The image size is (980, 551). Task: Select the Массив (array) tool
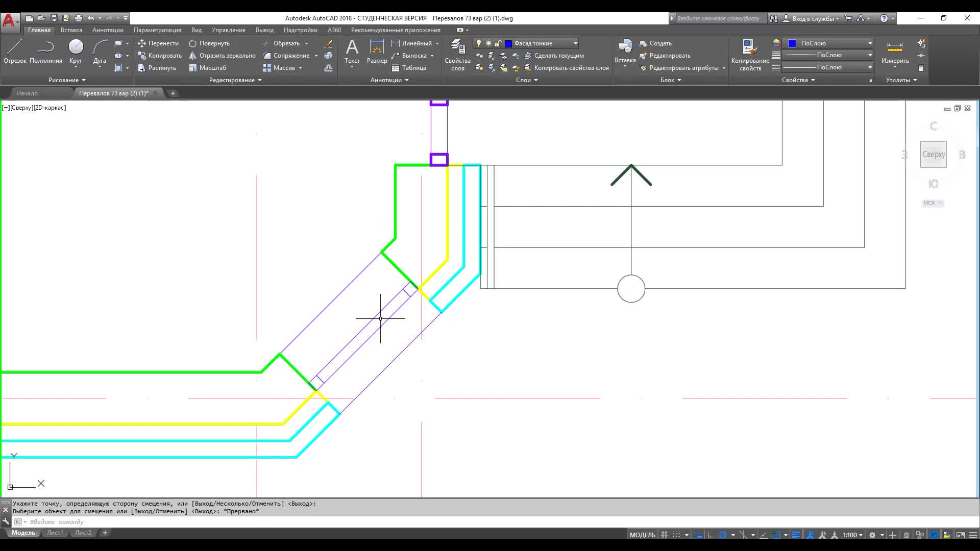click(279, 68)
